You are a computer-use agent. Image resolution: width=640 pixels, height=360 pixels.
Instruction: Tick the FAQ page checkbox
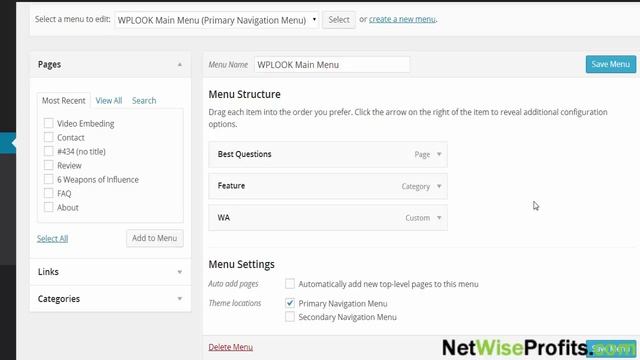point(49,193)
